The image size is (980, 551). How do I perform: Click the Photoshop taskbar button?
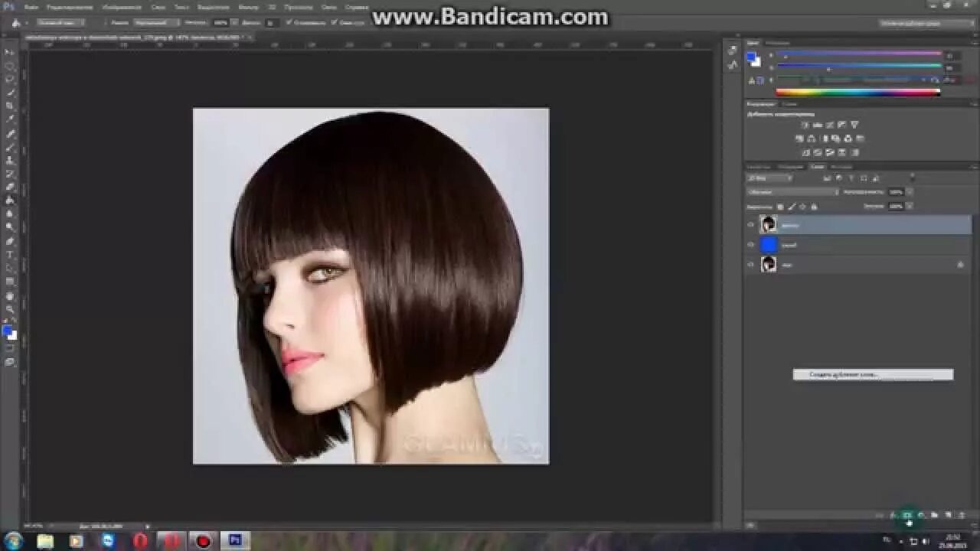click(x=235, y=541)
